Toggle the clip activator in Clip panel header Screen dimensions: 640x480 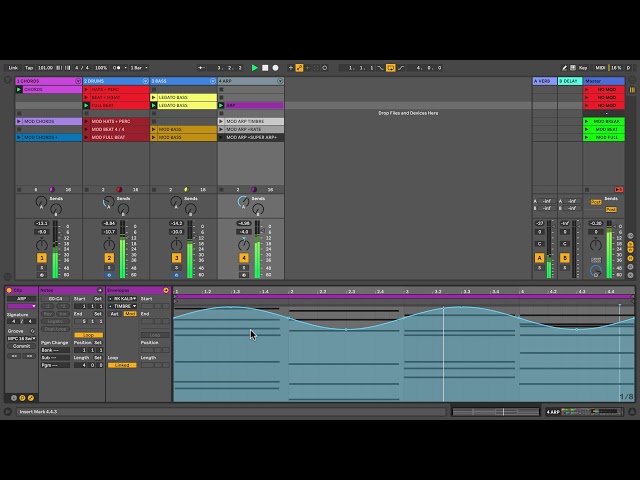tap(9, 290)
